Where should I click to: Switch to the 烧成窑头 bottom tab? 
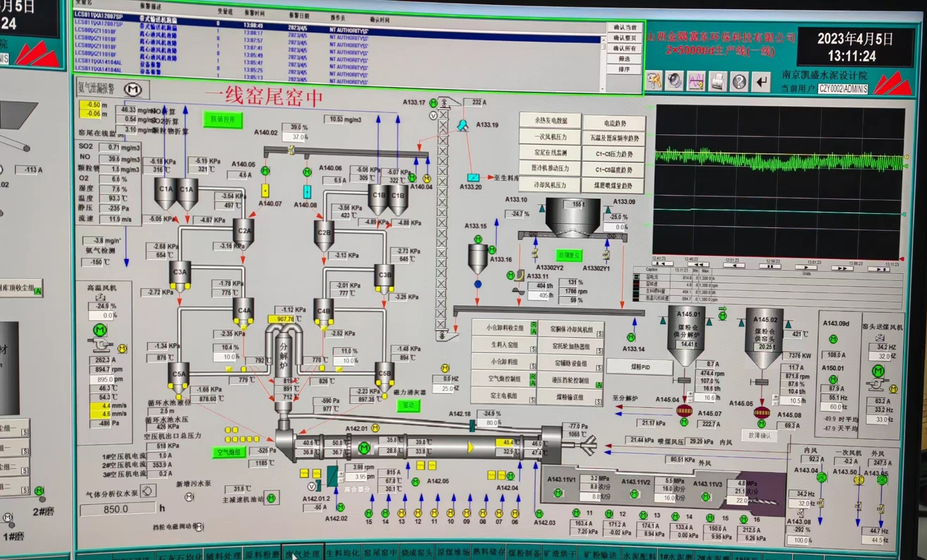417,553
